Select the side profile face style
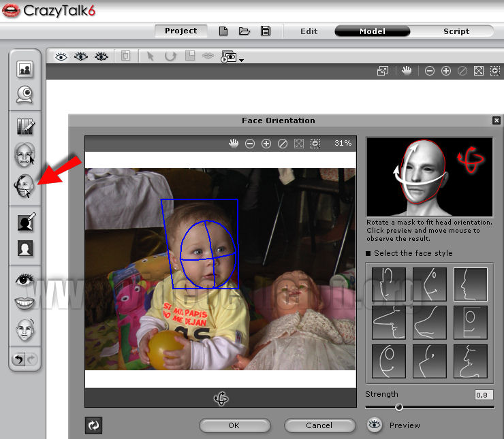504x439 pixels. click(x=471, y=284)
